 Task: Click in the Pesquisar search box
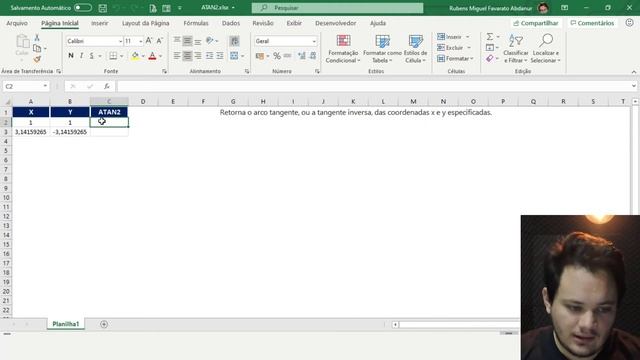click(338, 8)
